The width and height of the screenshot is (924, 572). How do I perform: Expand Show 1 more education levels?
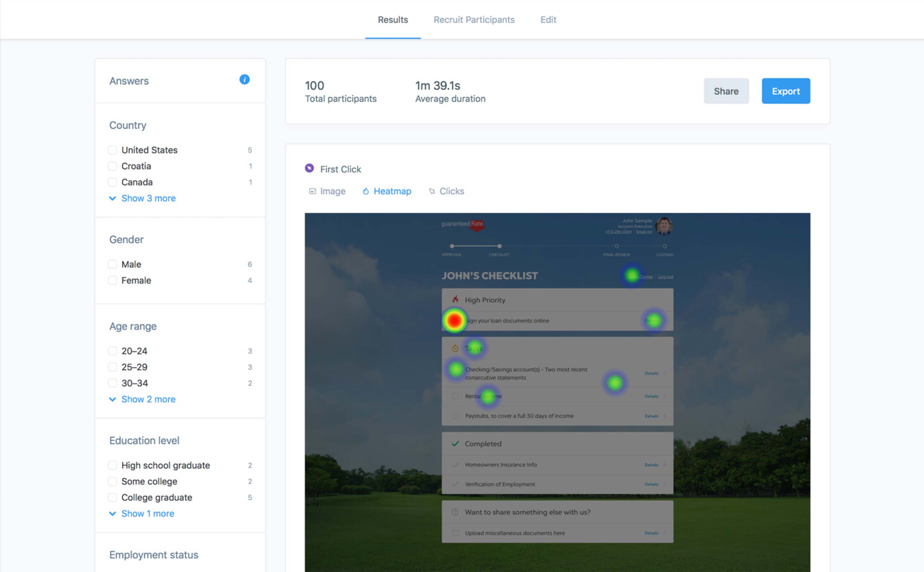[x=142, y=513]
